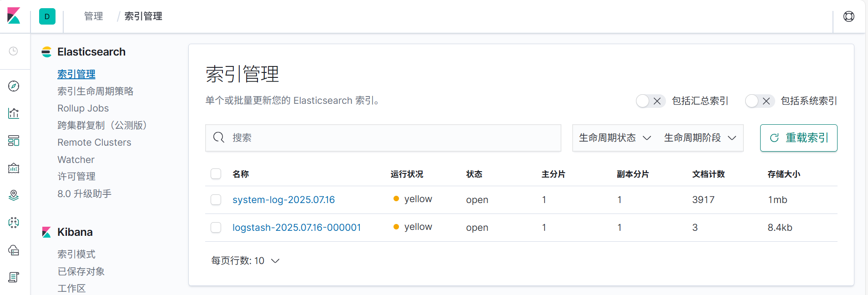Screen dimensions: 868x295
Task: Open the D space avatar
Action: click(47, 16)
